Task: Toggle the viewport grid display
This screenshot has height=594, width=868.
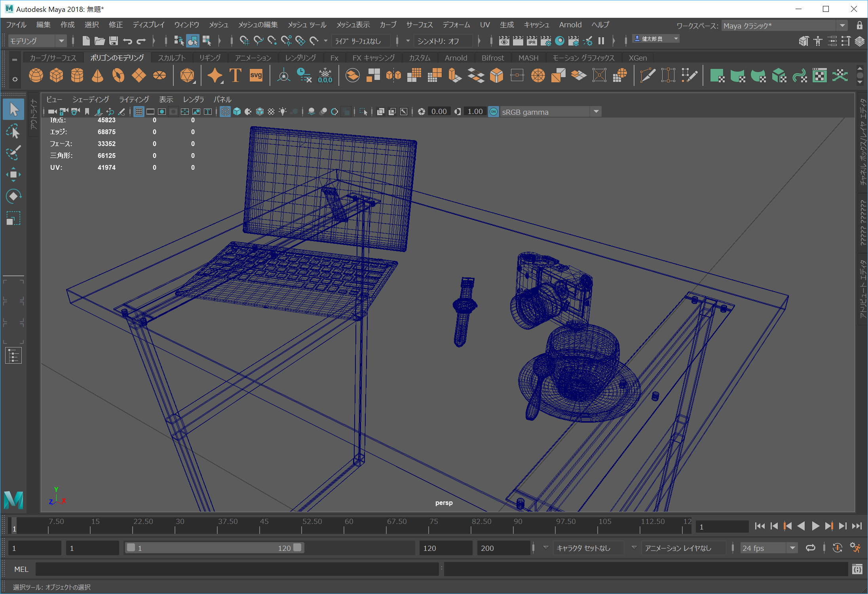Action: (x=139, y=112)
